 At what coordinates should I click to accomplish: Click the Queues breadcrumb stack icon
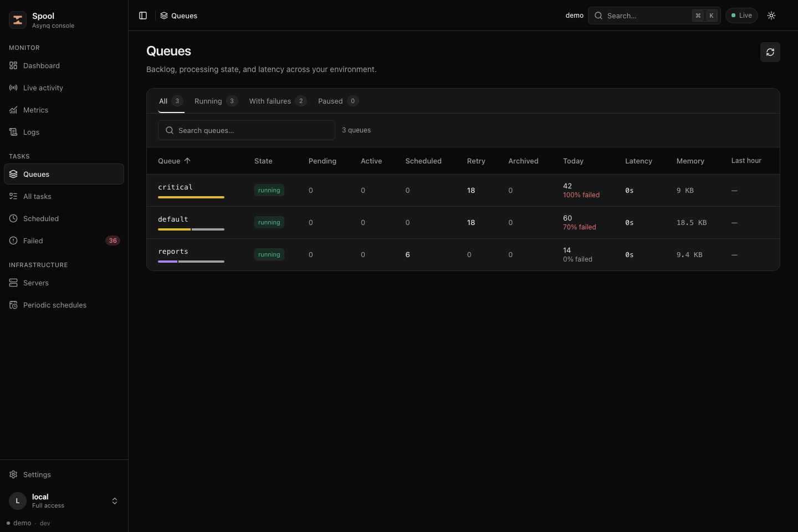164,16
